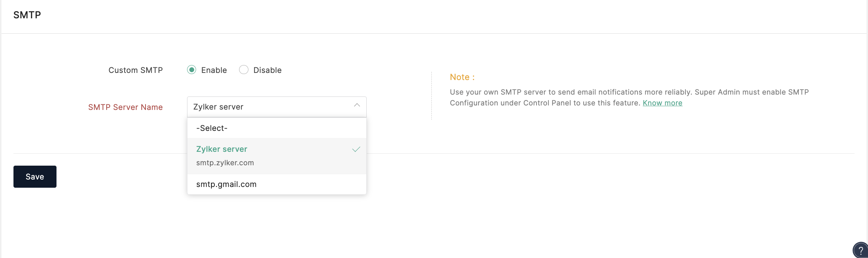Click the Custom SMTP label
Image resolution: width=868 pixels, height=258 pixels.
click(x=135, y=70)
